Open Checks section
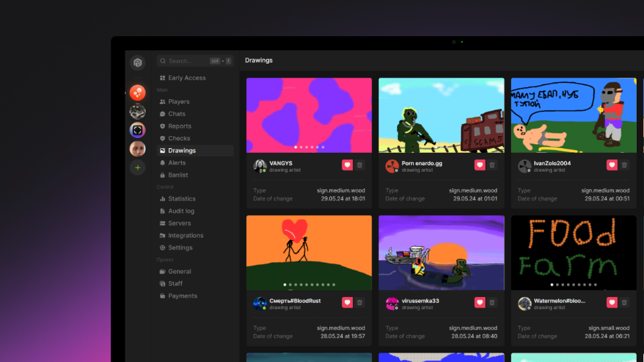644x362 pixels. (x=195, y=138)
